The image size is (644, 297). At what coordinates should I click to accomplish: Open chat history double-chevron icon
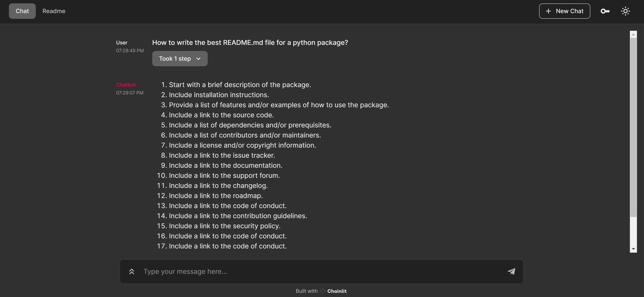(132, 271)
